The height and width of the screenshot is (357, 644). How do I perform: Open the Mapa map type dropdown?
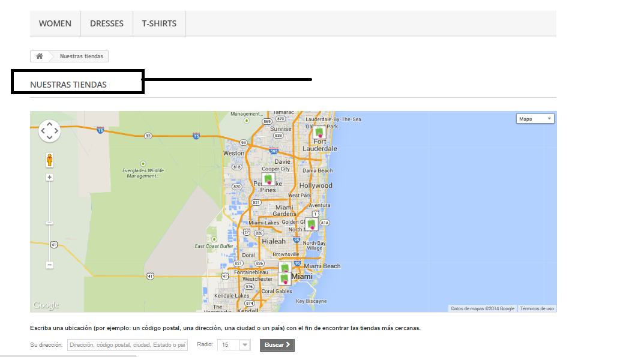click(535, 119)
